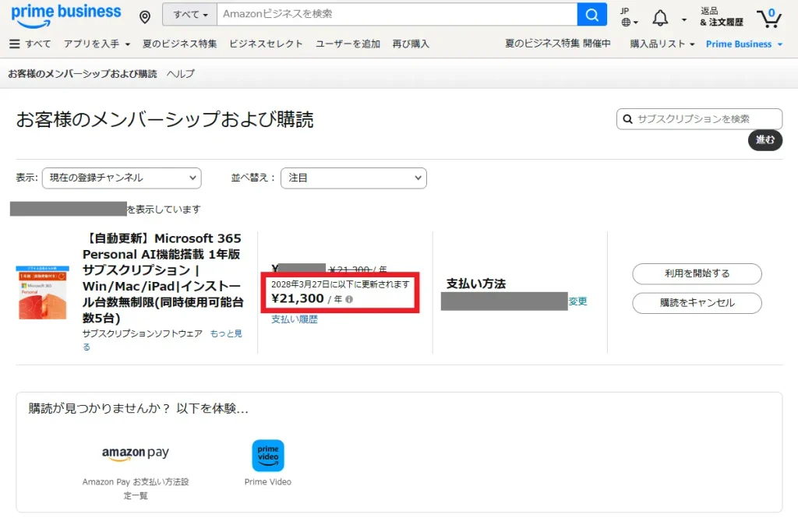Click the もっと見る link
Viewport: 798px width, 532px height.
click(225, 333)
